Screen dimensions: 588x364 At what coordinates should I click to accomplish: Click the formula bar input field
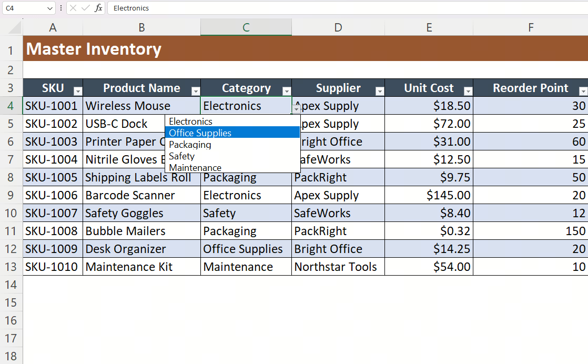[348, 8]
